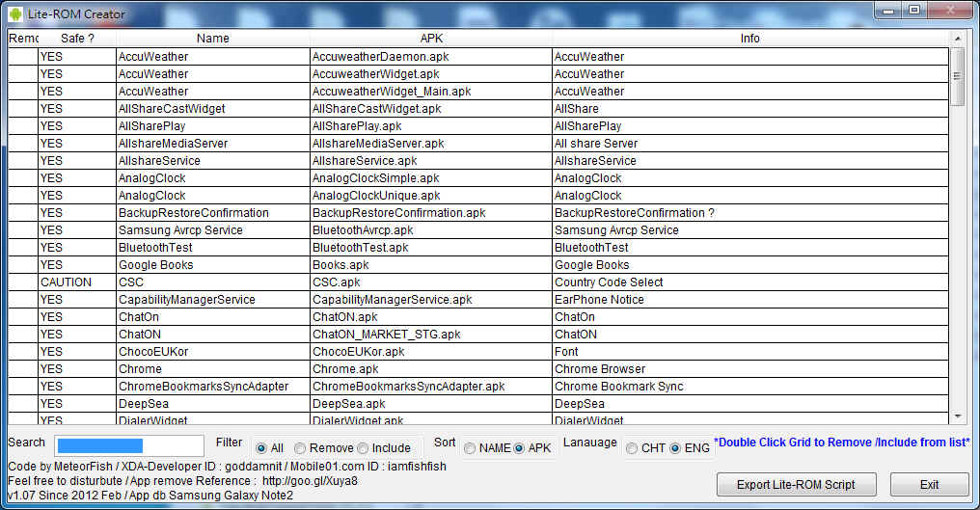Click the http://goo.gl/Xuya8 reference link text
Screen dimensions: 980x510
(310, 481)
